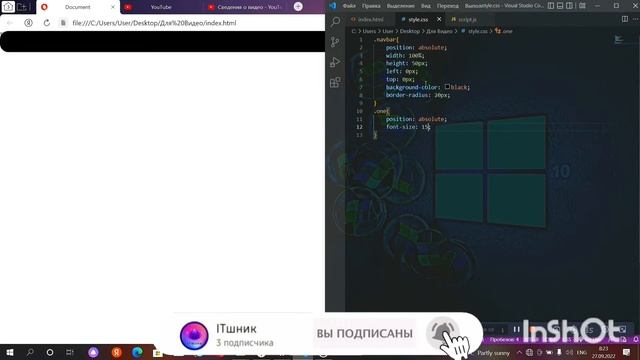The height and width of the screenshot is (360, 640).
Task: Expand hidden system tray icons chevron
Action: tap(519, 352)
